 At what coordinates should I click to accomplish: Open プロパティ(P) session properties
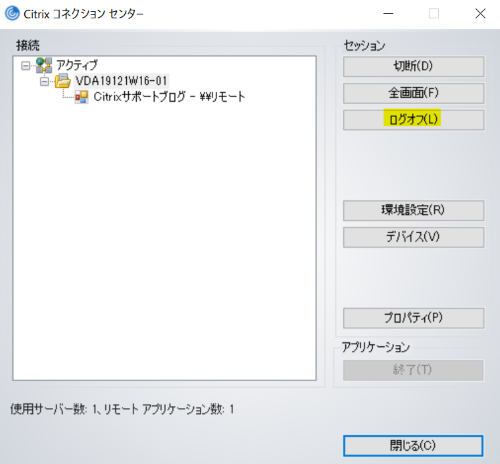(413, 318)
